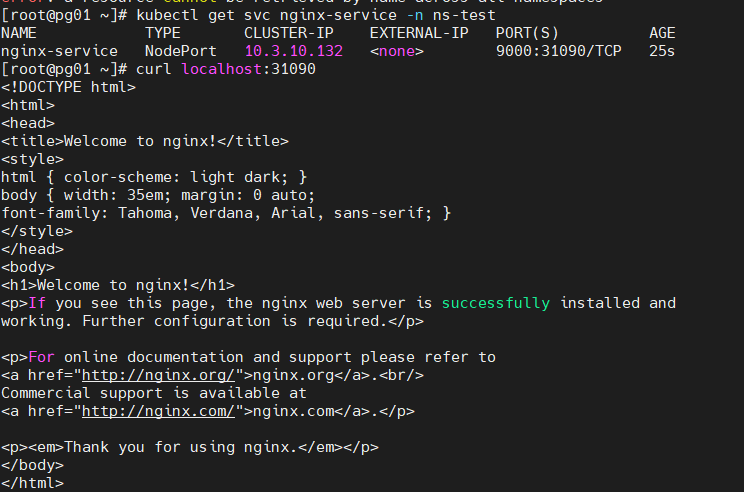Click the NAME column header
Viewport: 744px width, 492px height.
point(19,33)
